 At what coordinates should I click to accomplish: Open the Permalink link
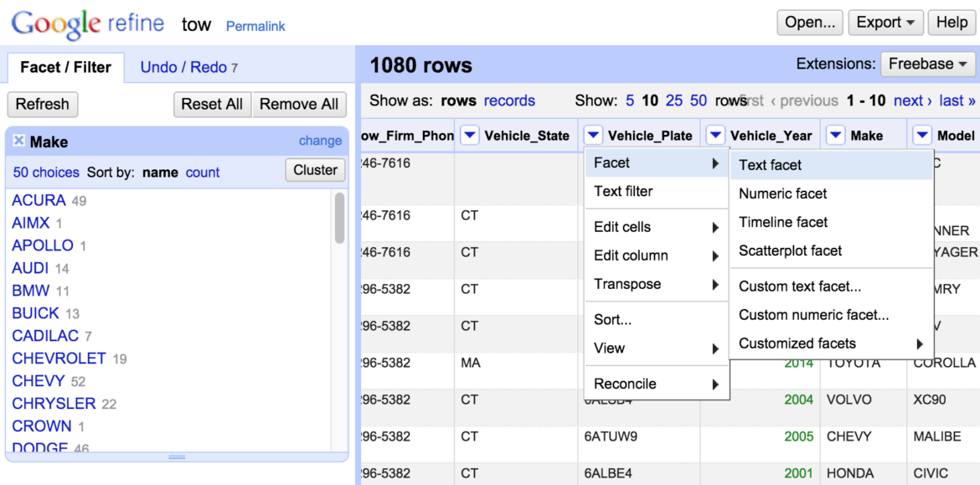[x=255, y=27]
